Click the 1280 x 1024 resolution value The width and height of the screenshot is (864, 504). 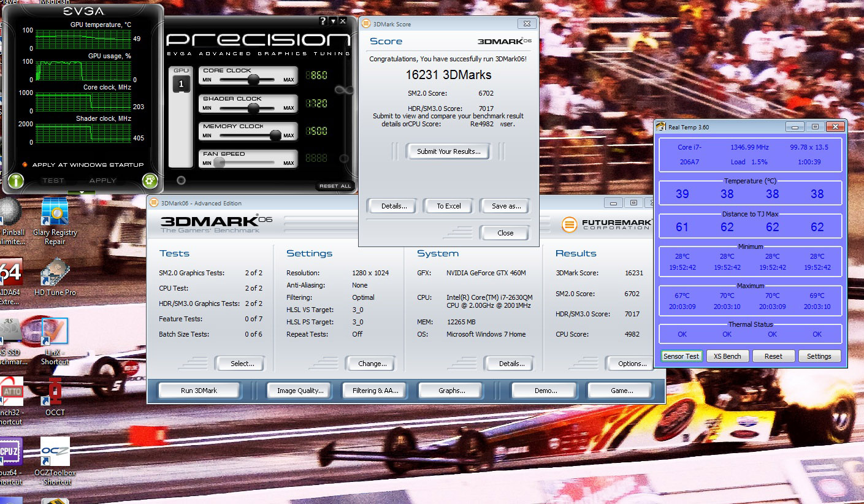tap(370, 273)
